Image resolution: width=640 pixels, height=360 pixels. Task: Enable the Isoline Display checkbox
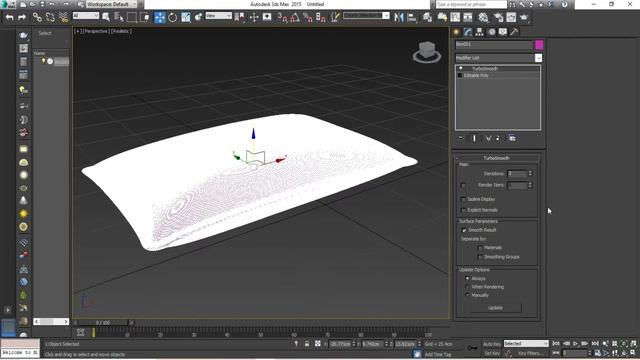pos(463,199)
